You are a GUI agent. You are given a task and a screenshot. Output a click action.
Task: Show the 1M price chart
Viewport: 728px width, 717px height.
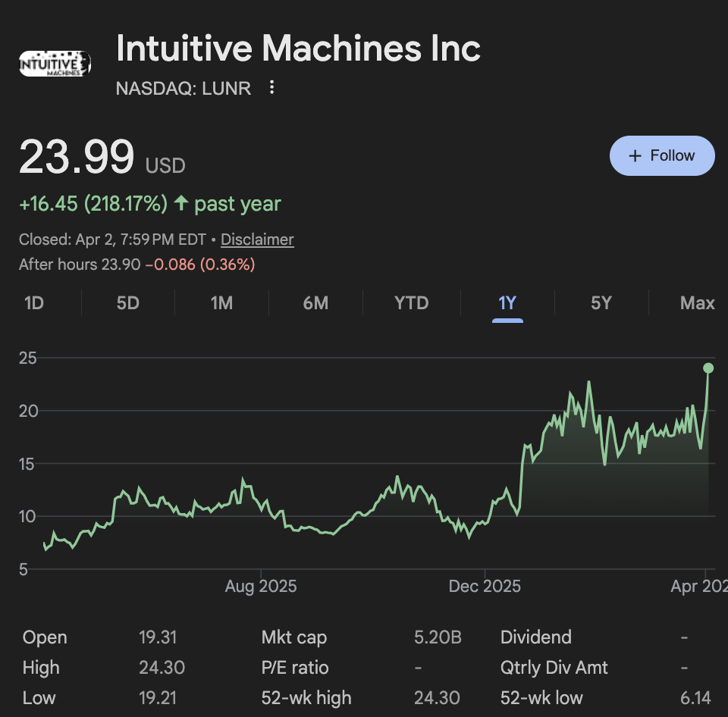coord(221,303)
